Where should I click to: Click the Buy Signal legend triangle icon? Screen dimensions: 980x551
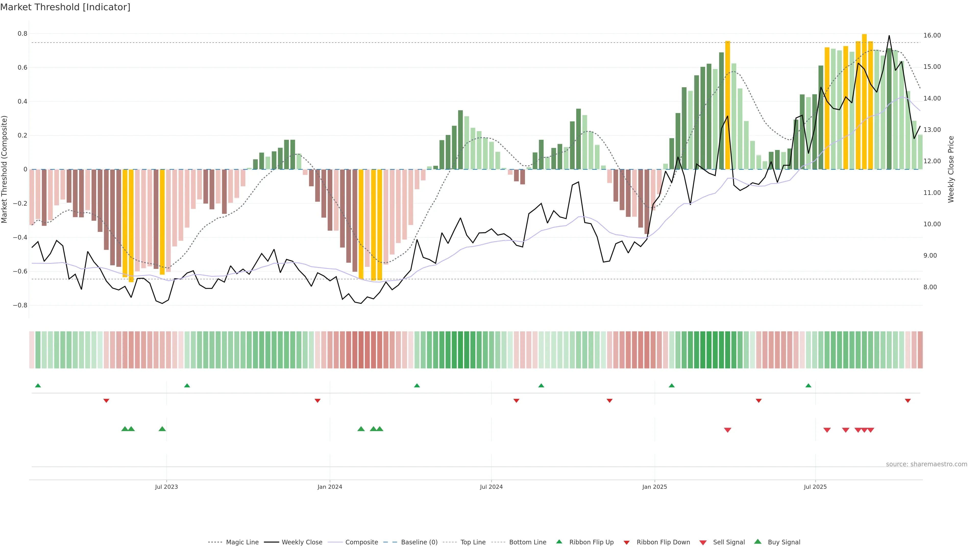pyautogui.click(x=757, y=542)
